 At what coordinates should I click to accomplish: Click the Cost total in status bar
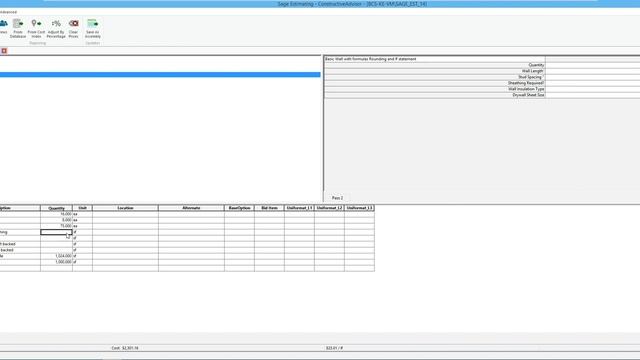(x=125, y=348)
